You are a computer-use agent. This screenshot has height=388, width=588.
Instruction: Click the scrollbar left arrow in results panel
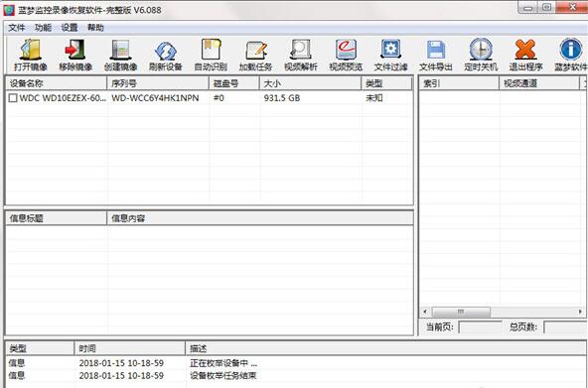point(425,312)
